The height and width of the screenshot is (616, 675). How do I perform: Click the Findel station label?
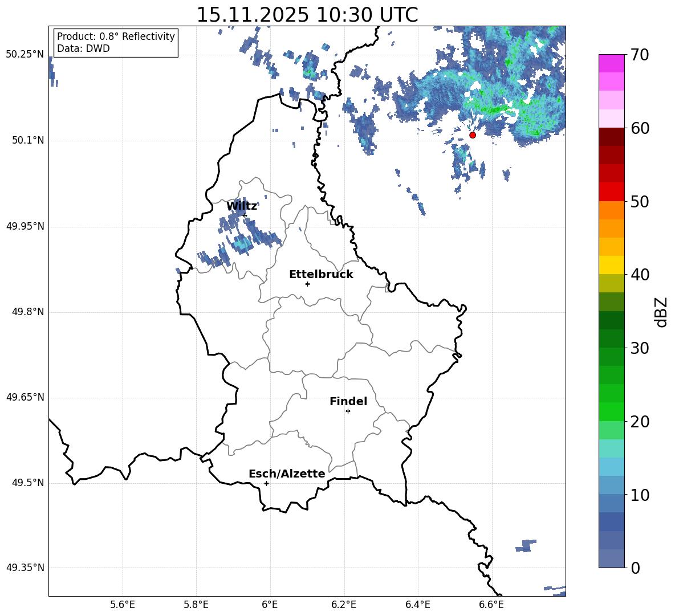(x=348, y=401)
